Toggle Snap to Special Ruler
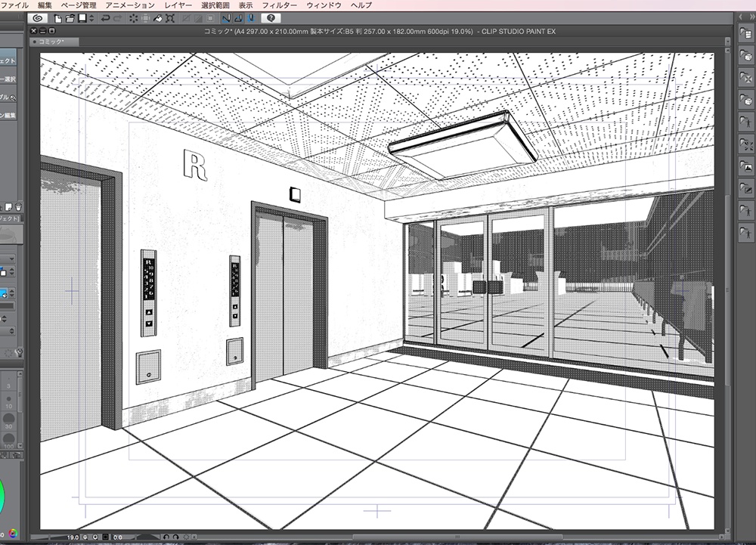 coord(238,18)
